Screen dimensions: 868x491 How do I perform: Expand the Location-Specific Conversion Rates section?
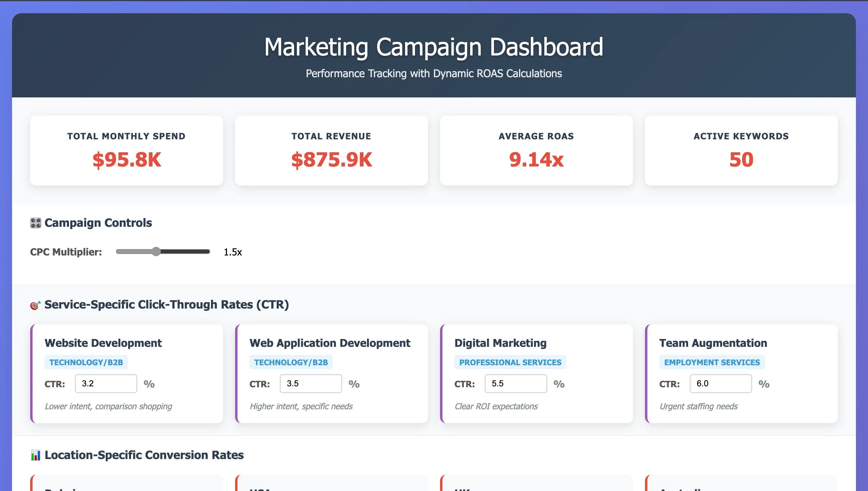pos(144,455)
